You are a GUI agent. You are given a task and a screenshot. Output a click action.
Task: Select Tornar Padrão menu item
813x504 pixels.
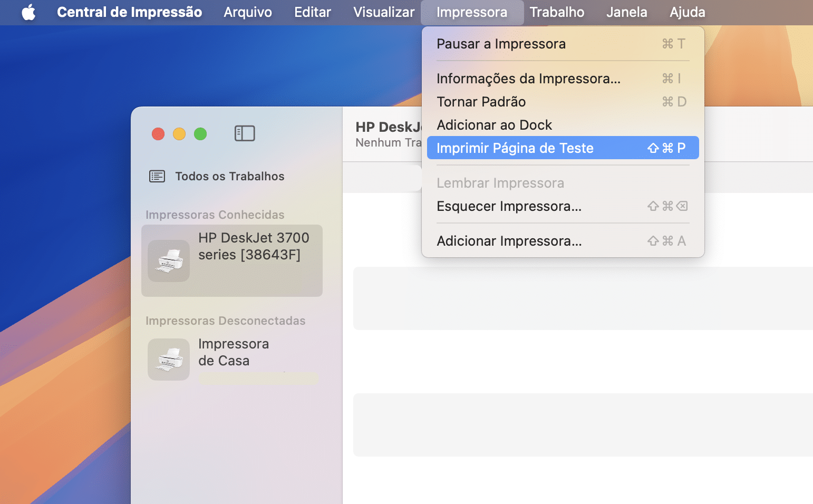click(563, 102)
